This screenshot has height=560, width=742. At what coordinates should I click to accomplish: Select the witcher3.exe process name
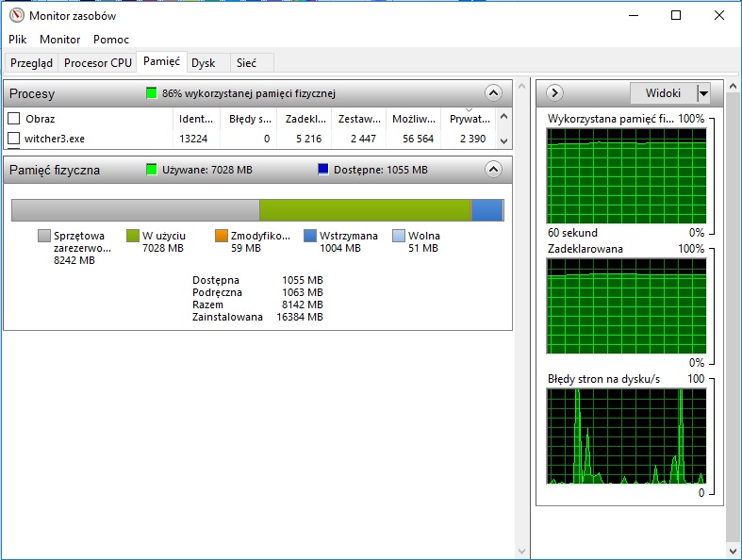pyautogui.click(x=55, y=139)
